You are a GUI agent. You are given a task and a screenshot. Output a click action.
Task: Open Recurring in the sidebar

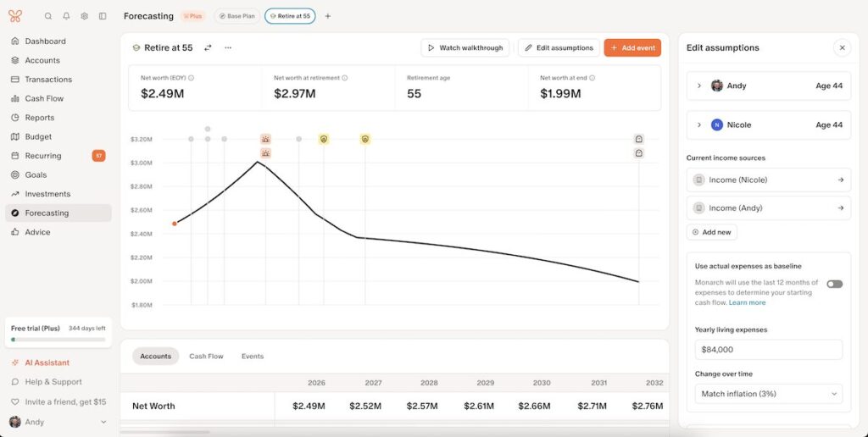point(58,156)
